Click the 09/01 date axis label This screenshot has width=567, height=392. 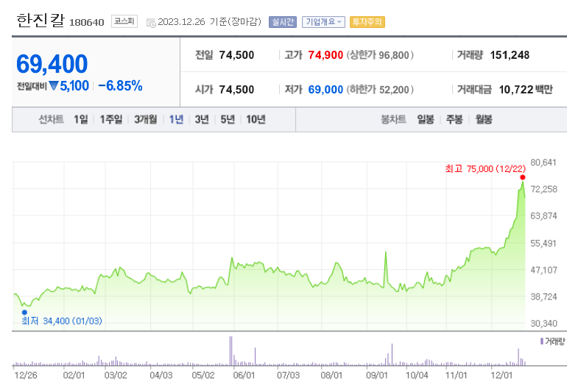377,375
